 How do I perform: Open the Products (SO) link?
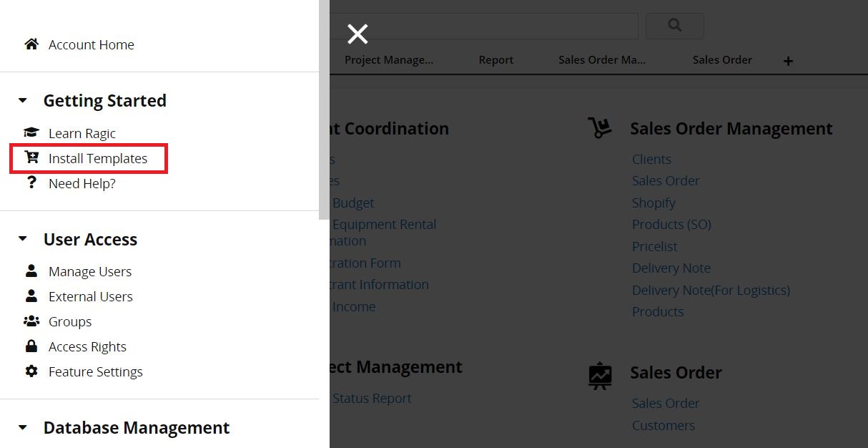point(671,225)
